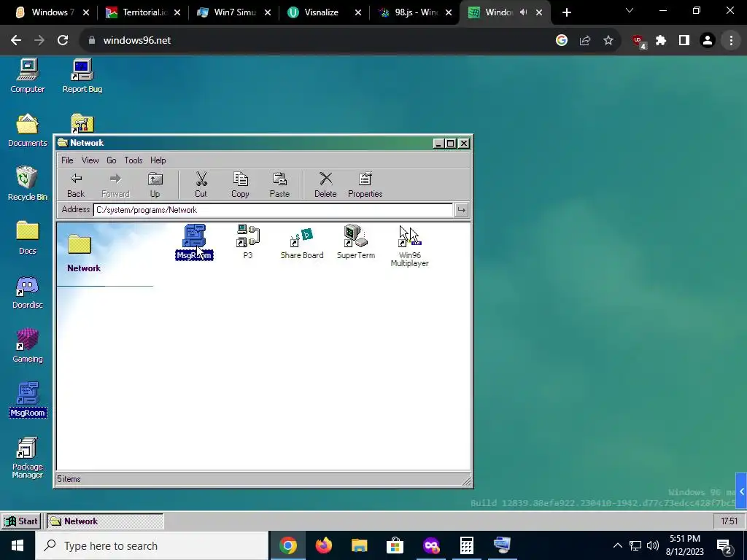Select Win96 Multiplayer shortcut
The width and height of the screenshot is (747, 560).
pyautogui.click(x=410, y=246)
